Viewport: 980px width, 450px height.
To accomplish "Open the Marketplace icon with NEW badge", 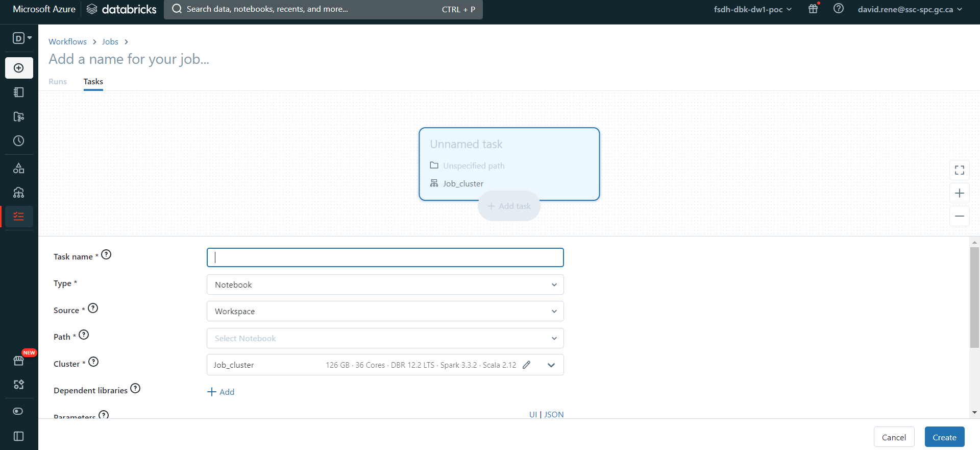I will (19, 361).
